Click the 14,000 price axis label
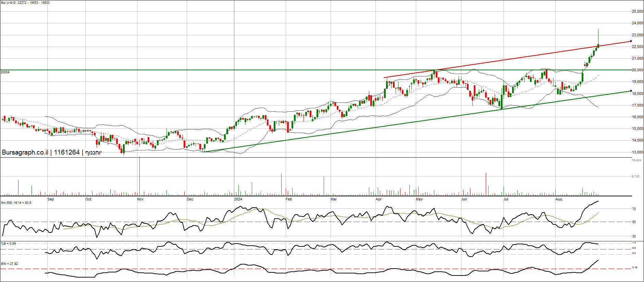 pos(637,140)
